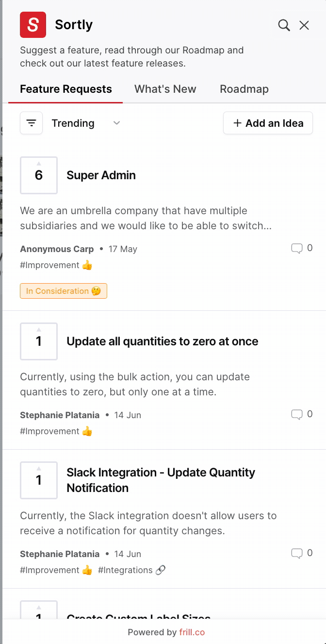Click the chevron next to Trending
Viewport: 326px width, 644px height.
pos(116,123)
